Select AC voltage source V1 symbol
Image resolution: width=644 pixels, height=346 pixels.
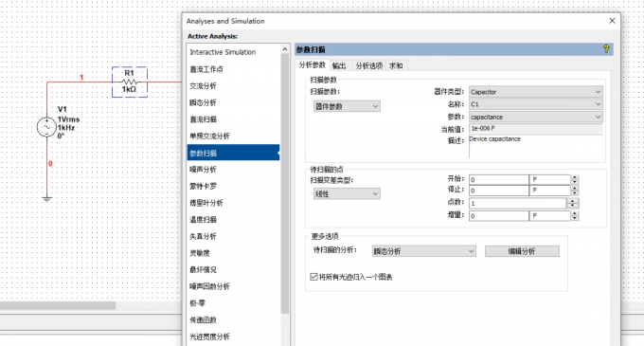point(46,127)
